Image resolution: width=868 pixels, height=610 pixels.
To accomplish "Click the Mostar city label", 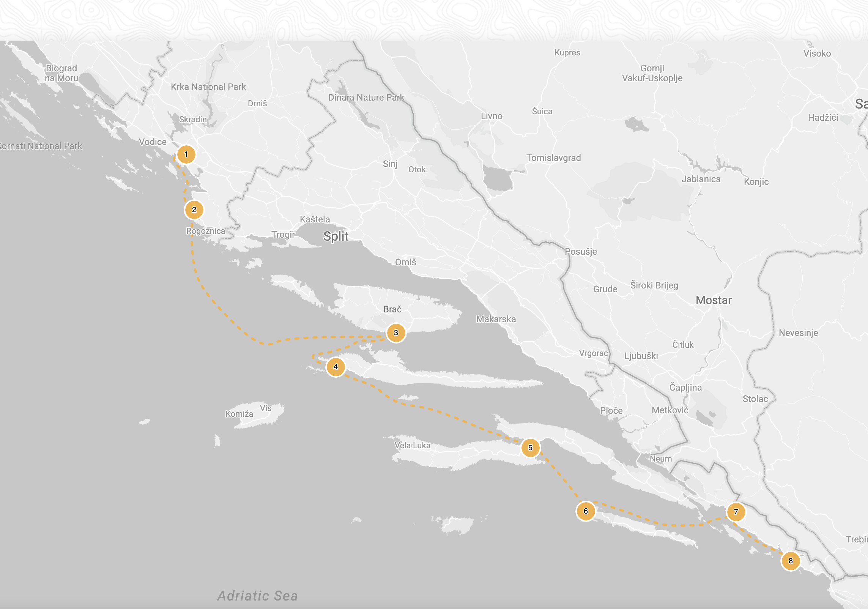I will click(x=714, y=300).
